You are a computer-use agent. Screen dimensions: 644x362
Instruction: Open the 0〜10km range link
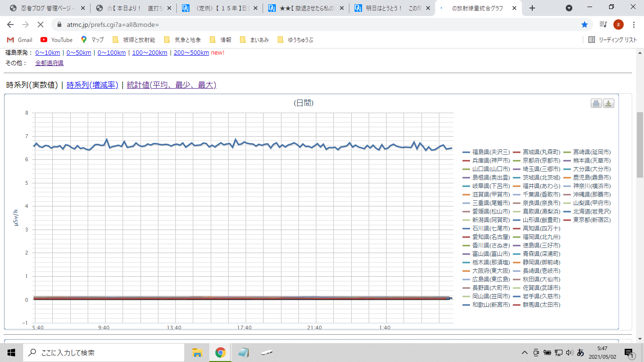coord(48,52)
